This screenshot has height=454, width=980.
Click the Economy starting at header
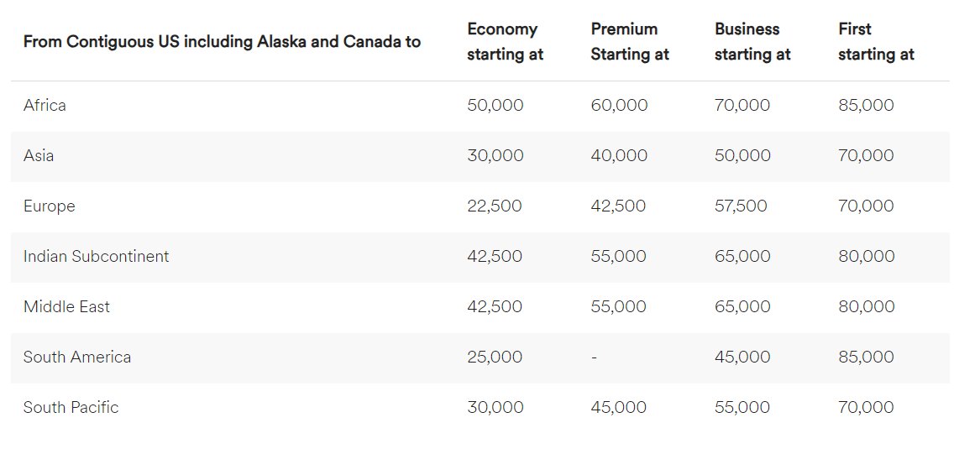point(505,42)
